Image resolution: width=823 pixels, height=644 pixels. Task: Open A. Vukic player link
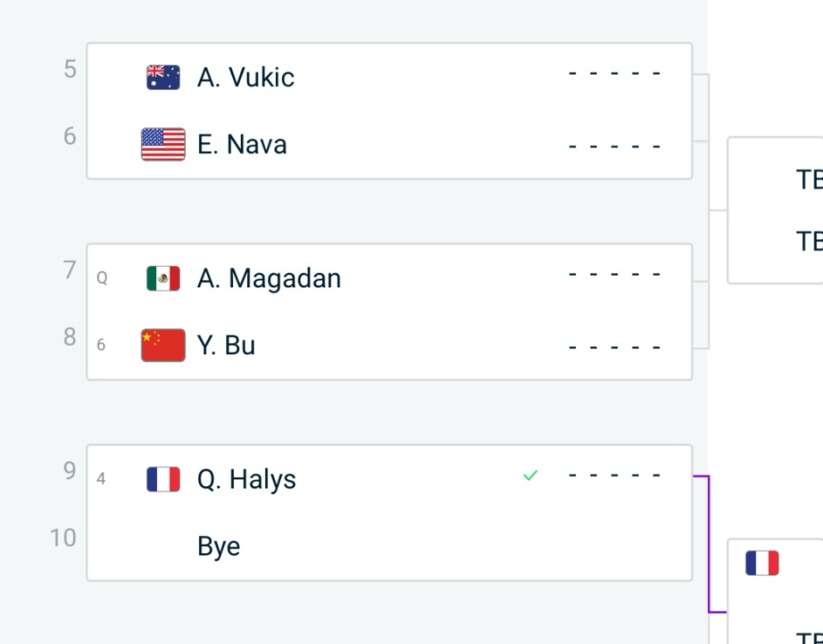point(246,78)
